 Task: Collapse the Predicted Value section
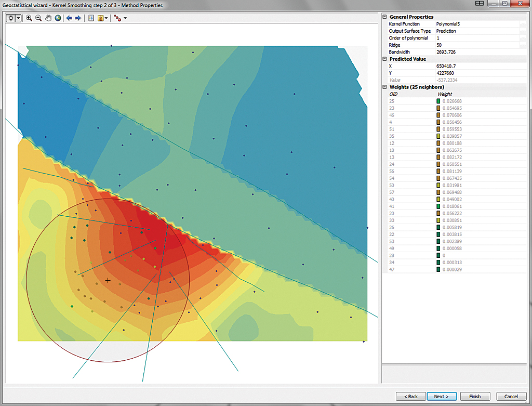(x=384, y=59)
